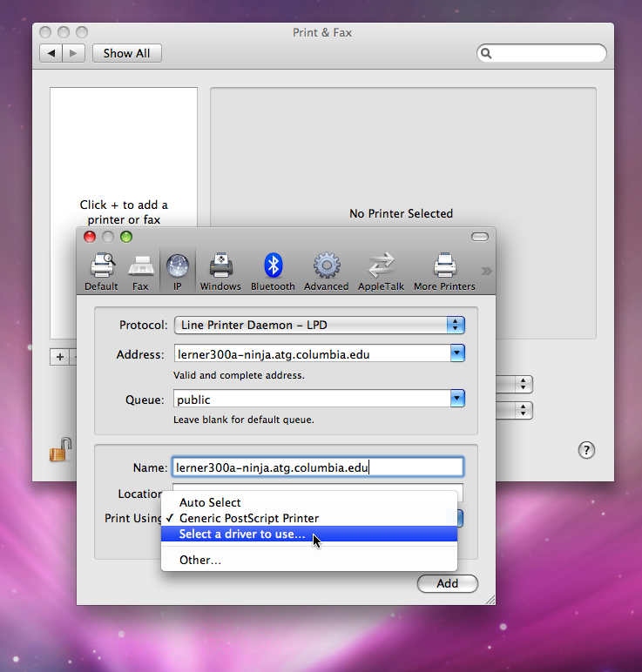Viewport: 642px width, 672px height.
Task: Click the Location field
Action: pos(318,487)
